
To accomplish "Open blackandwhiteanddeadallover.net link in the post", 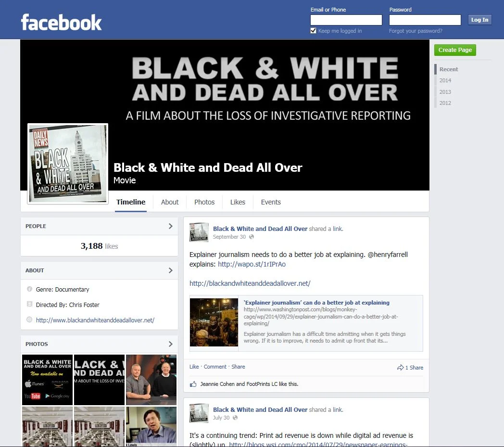I will tap(250, 283).
